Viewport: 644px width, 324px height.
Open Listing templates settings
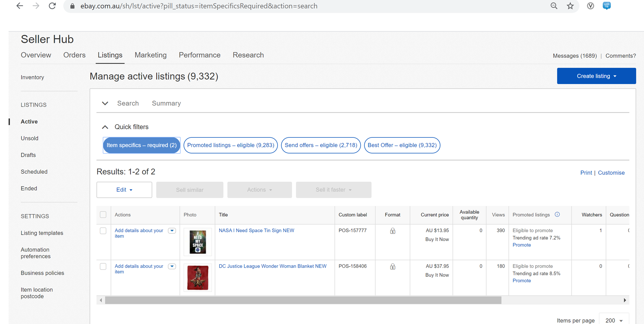pos(42,233)
